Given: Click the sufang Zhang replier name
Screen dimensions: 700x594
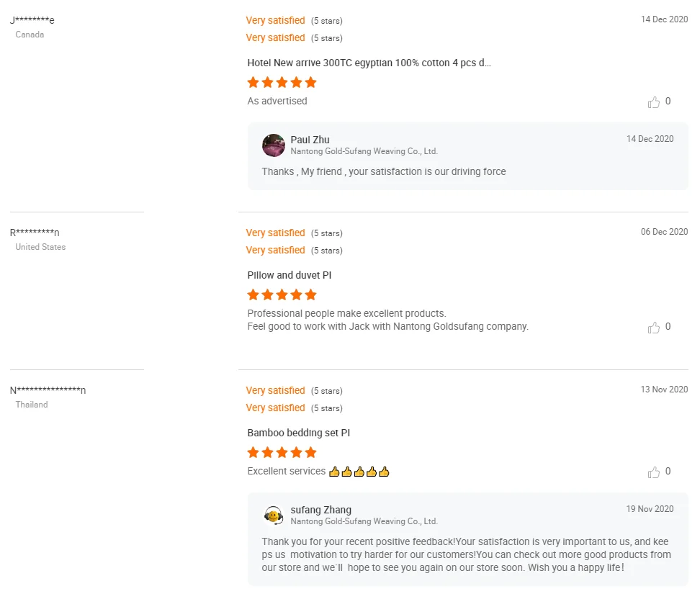Looking at the screenshot, I should tap(320, 510).
